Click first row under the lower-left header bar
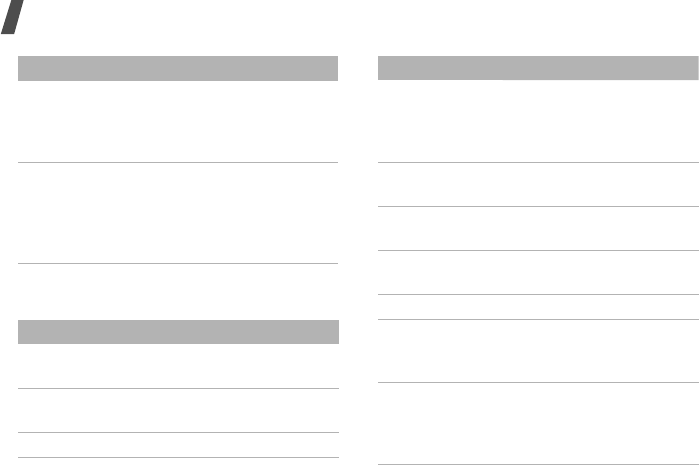 pyautogui.click(x=178, y=366)
